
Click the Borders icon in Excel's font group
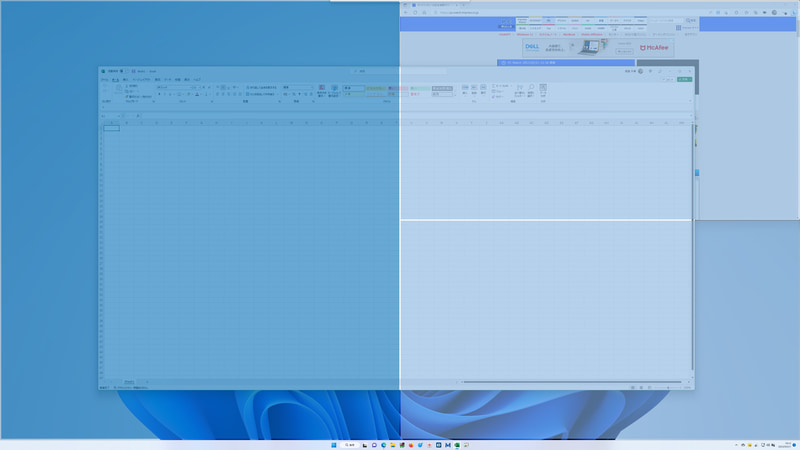(x=179, y=94)
